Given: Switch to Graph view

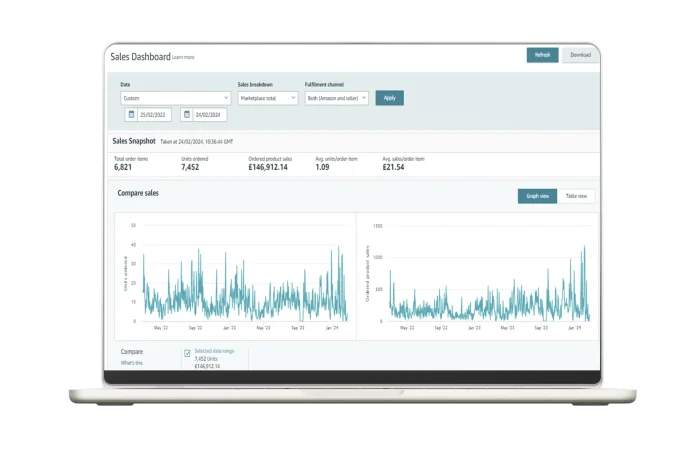Looking at the screenshot, I should pyautogui.click(x=537, y=196).
